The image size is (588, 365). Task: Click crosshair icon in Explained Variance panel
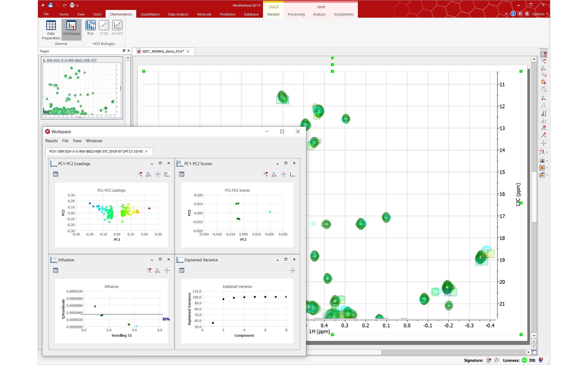coord(293,270)
